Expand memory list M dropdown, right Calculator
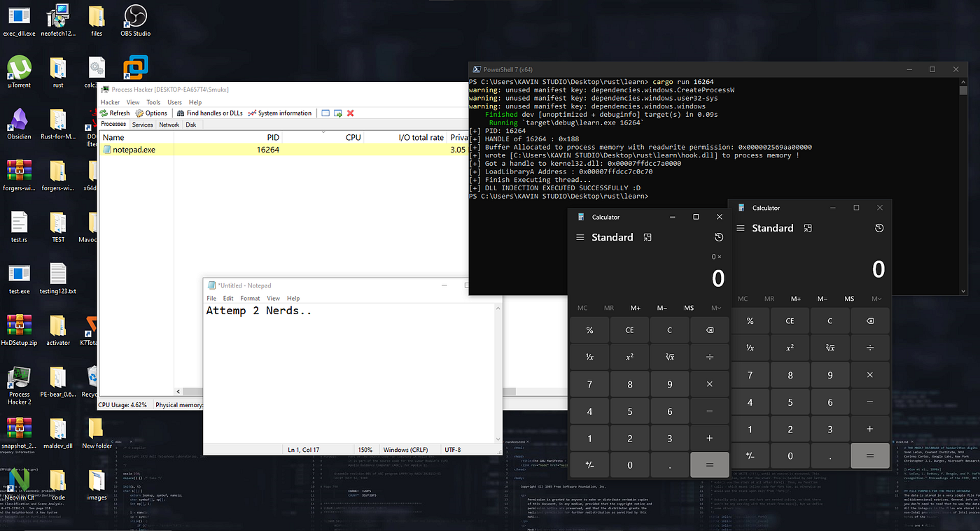Image resolution: width=980 pixels, height=531 pixels. pyautogui.click(x=876, y=299)
